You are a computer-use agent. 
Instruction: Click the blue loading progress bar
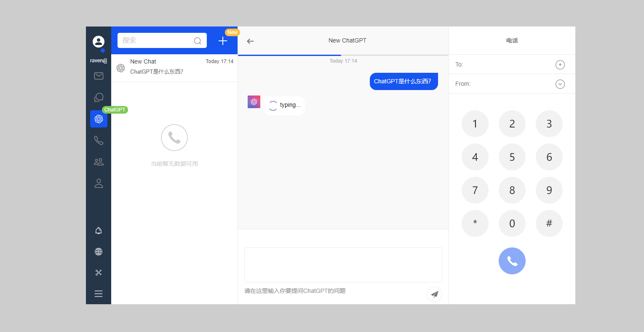[x=289, y=55]
